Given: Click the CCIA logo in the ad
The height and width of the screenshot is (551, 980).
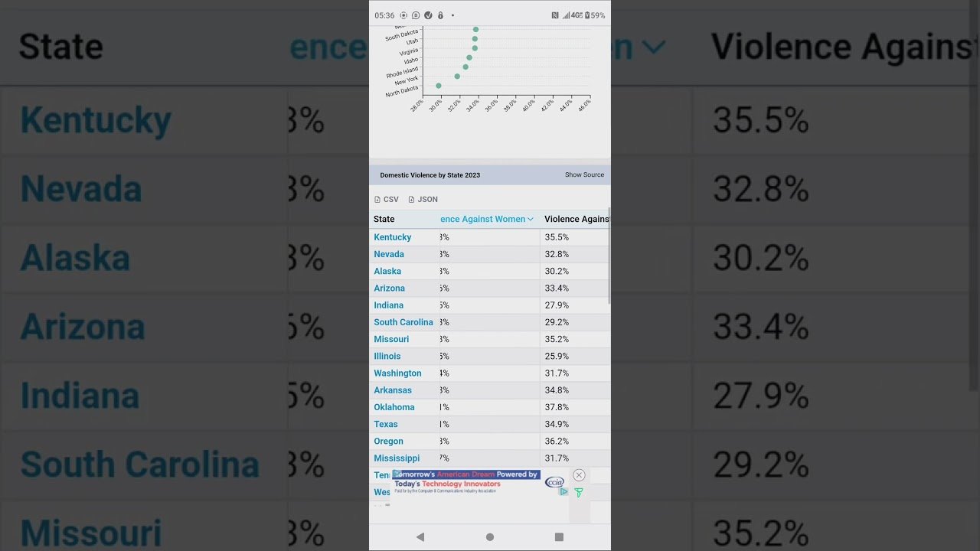Looking at the screenshot, I should click(554, 482).
